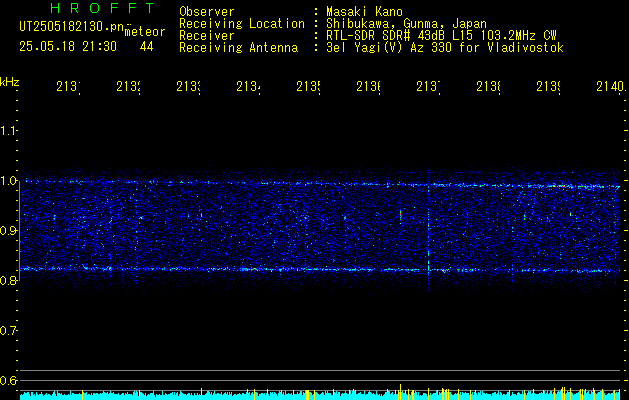Image resolution: width=629 pixels, height=400 pixels.
Task: Click the HROFFT title text
Action: pyautogui.click(x=102, y=8)
